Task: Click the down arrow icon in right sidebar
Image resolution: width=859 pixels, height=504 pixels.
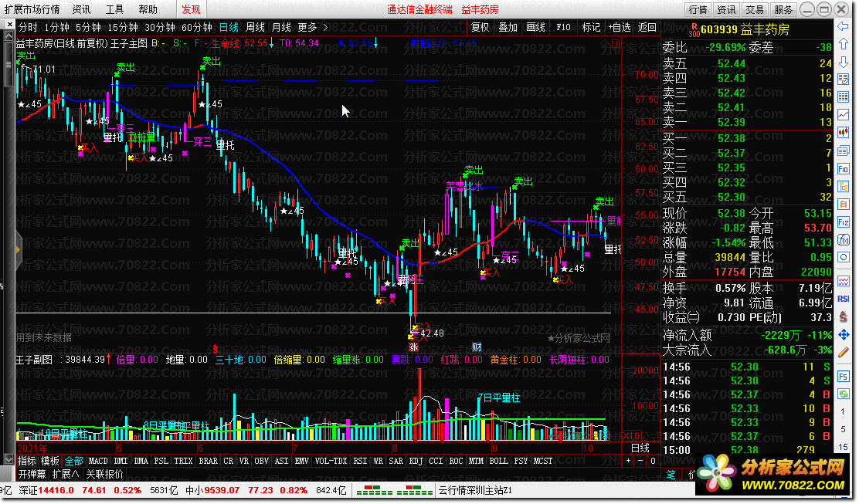Action: tap(843, 61)
